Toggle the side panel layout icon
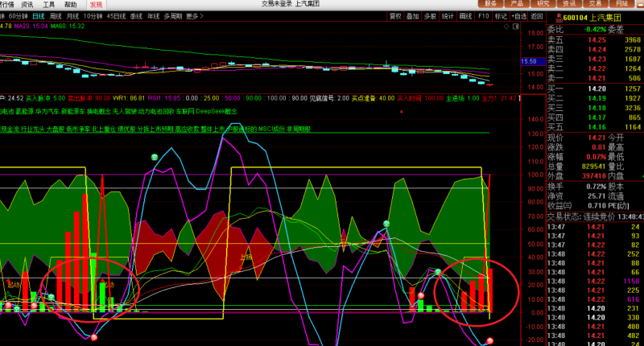Screen dimensions: 644x346 [x=516, y=27]
